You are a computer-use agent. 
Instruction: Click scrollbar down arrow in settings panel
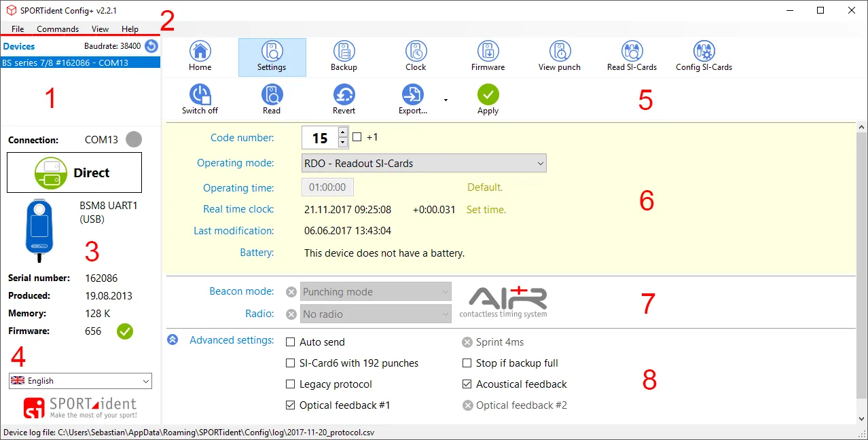click(x=862, y=419)
